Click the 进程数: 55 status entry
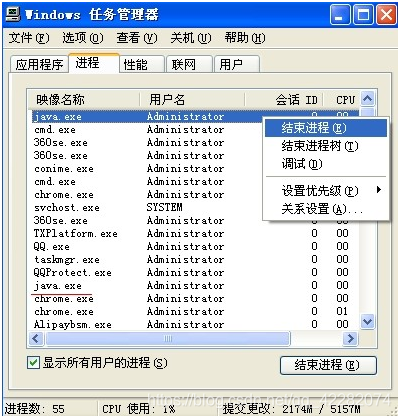This screenshot has width=401, height=419. pos(35,409)
